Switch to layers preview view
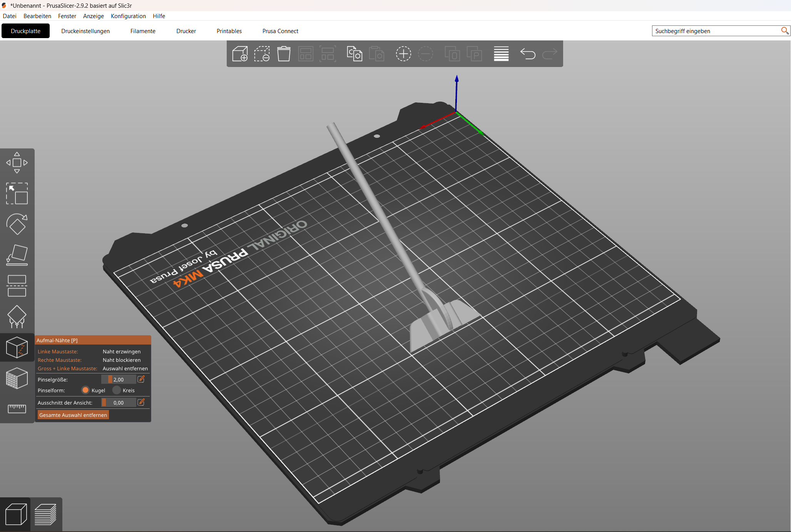Screen dimensions: 791x532 46,515
